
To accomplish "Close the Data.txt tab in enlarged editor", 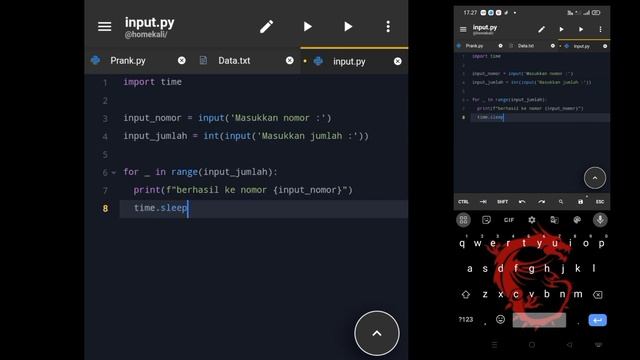I will tap(289, 60).
